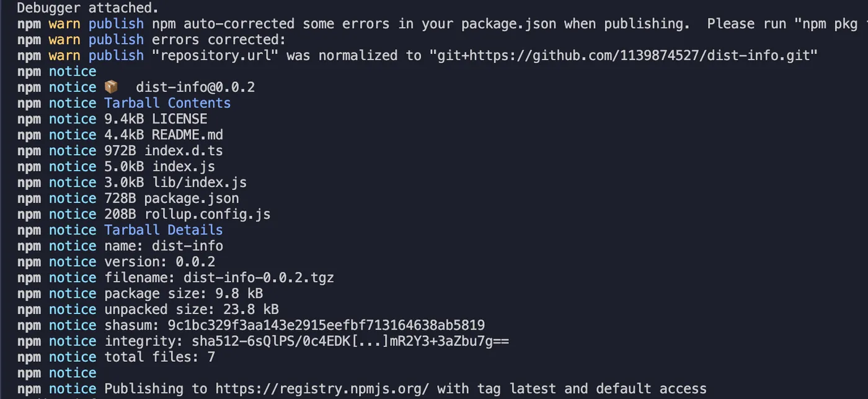Select the package.json file entry
The width and height of the screenshot is (868, 399).
[x=191, y=199]
